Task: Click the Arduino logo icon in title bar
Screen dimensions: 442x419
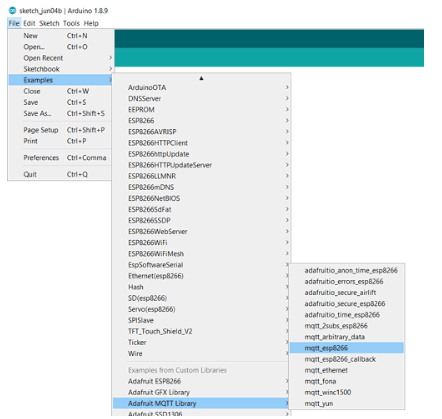Action: pos(12,11)
